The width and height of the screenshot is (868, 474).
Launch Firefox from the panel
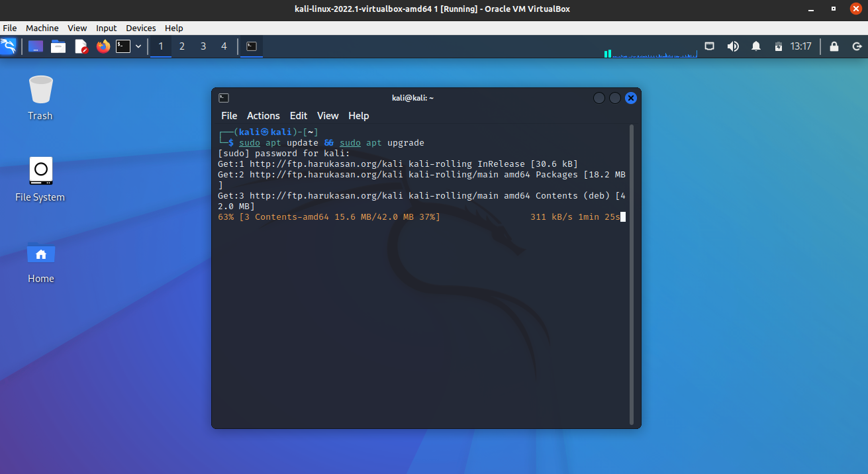[x=103, y=46]
